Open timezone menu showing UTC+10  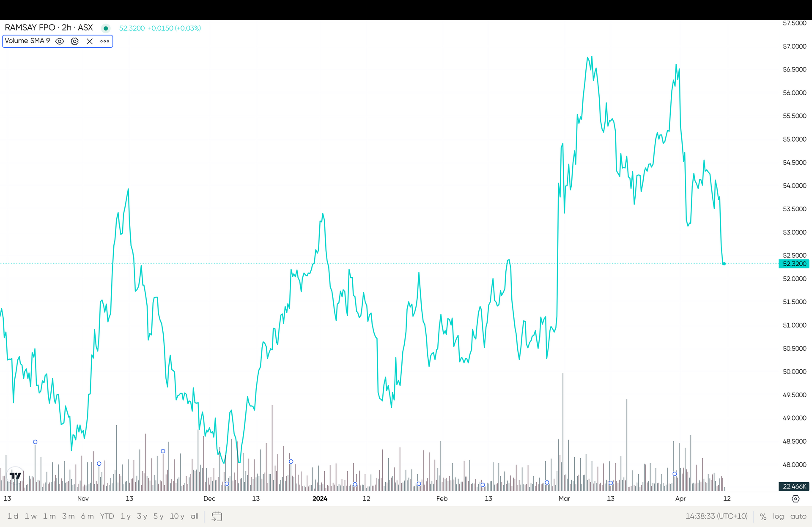pos(716,516)
